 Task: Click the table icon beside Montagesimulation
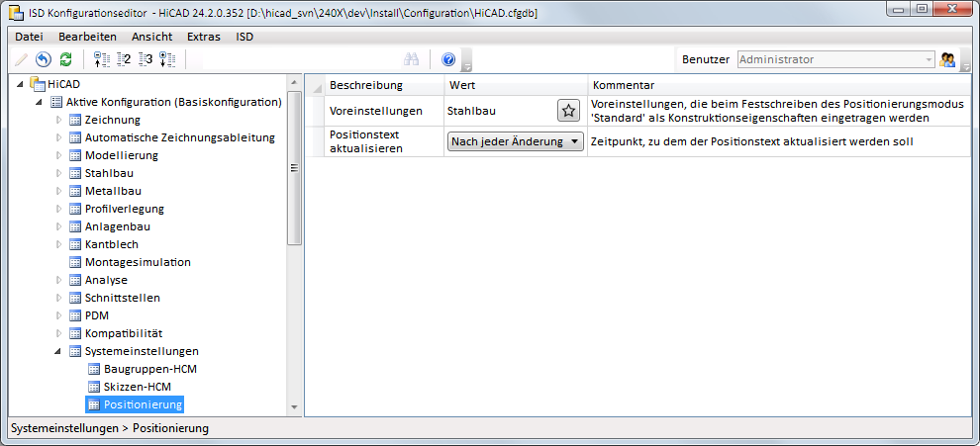pyautogui.click(x=75, y=262)
